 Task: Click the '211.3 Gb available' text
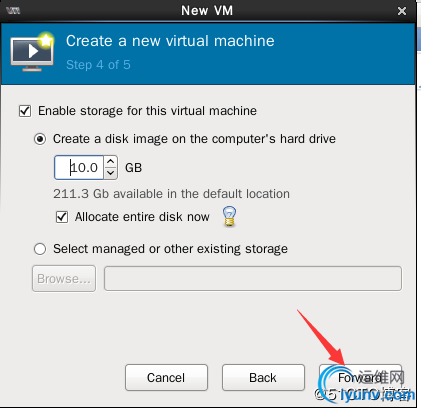click(x=171, y=194)
